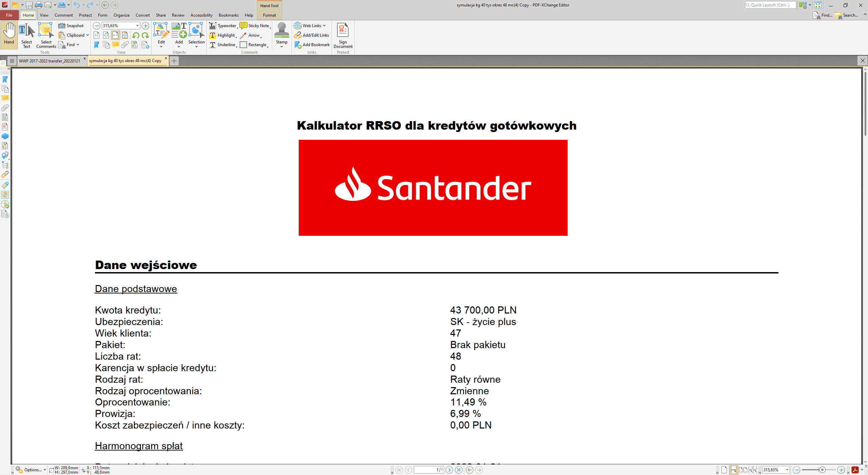Click zoom in plus in the ribbon
The width and height of the screenshot is (868, 475).
(145, 26)
